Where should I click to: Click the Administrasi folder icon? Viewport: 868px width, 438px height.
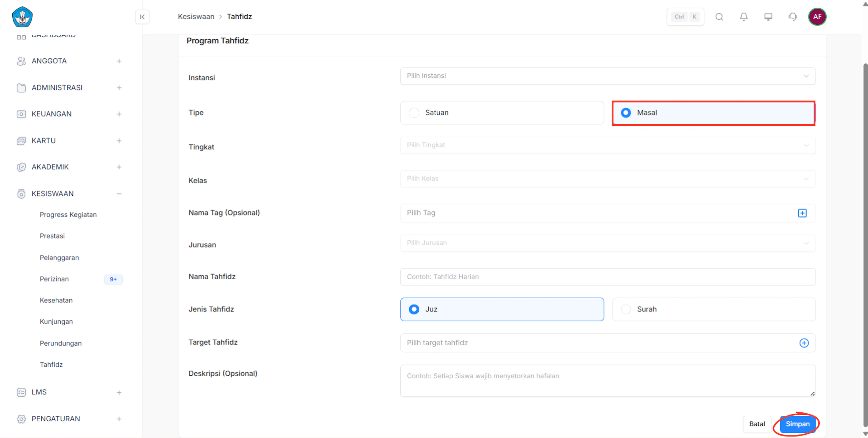pyautogui.click(x=21, y=88)
